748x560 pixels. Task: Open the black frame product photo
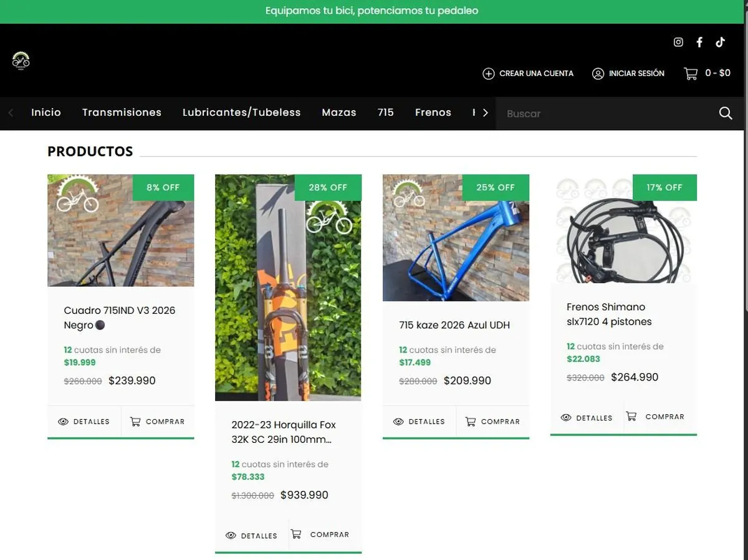tap(121, 230)
